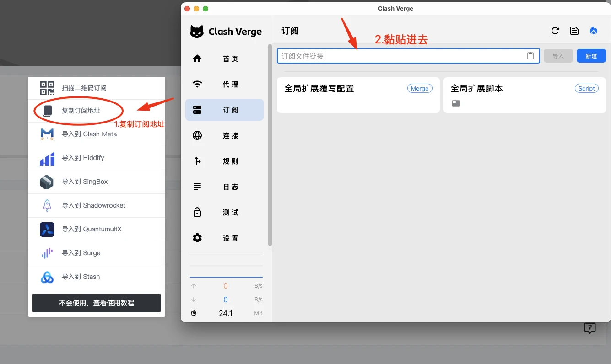Open the flame proxy mode icon
Screen dimensions: 611x364
coord(594,31)
